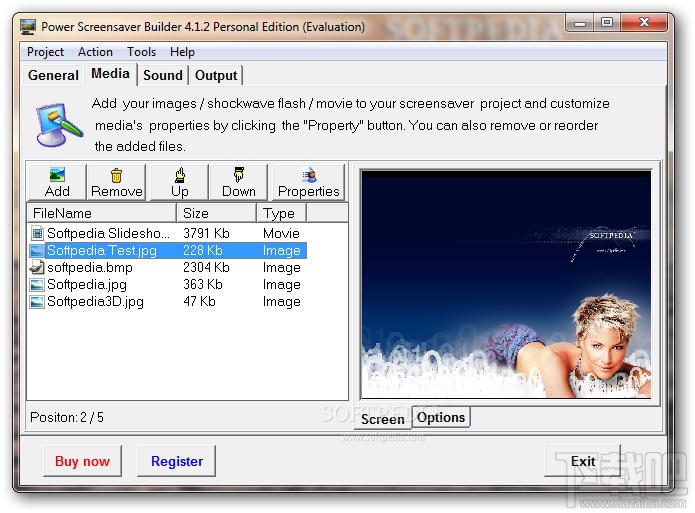Viewport: 695px width, 513px height.
Task: Select the Media tab
Action: tap(110, 74)
